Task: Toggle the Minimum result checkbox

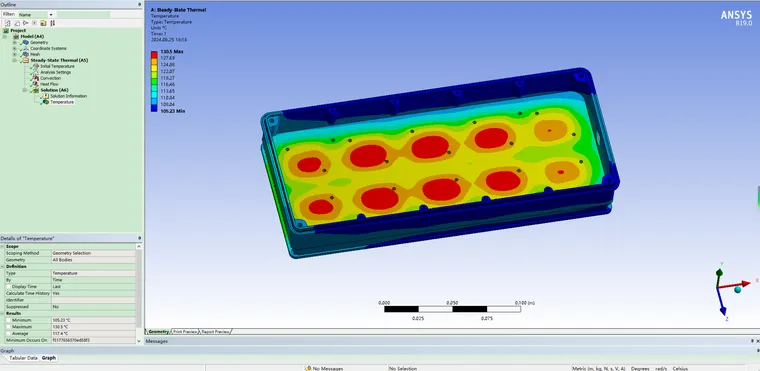Action: pos(9,320)
